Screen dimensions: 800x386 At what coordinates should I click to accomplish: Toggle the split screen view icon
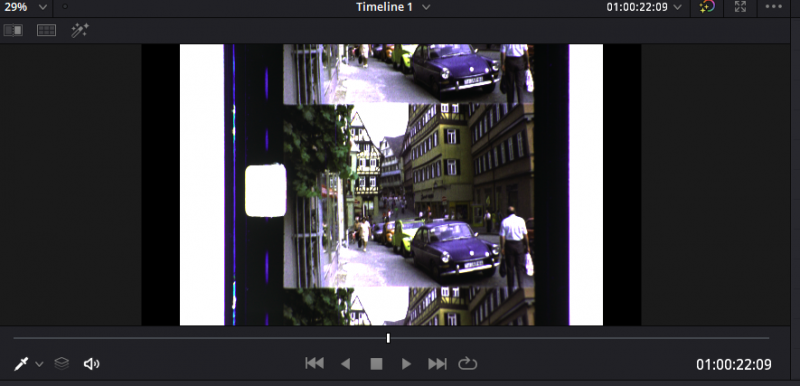point(13,31)
